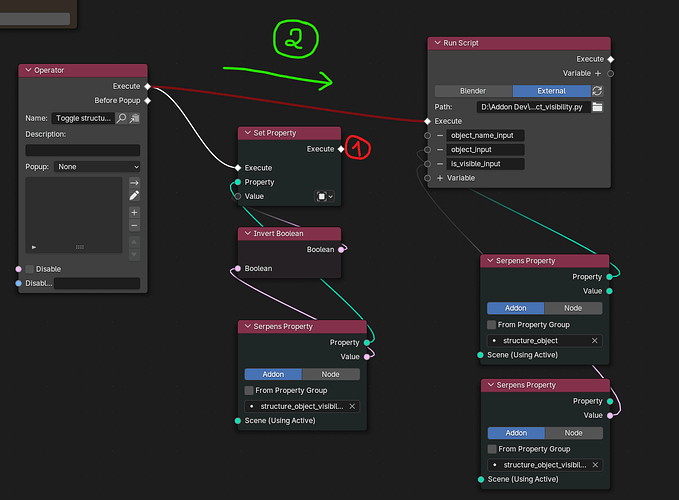679x500 pixels.
Task: Remove the is_visible_input variable with minus
Action: pyautogui.click(x=440, y=163)
